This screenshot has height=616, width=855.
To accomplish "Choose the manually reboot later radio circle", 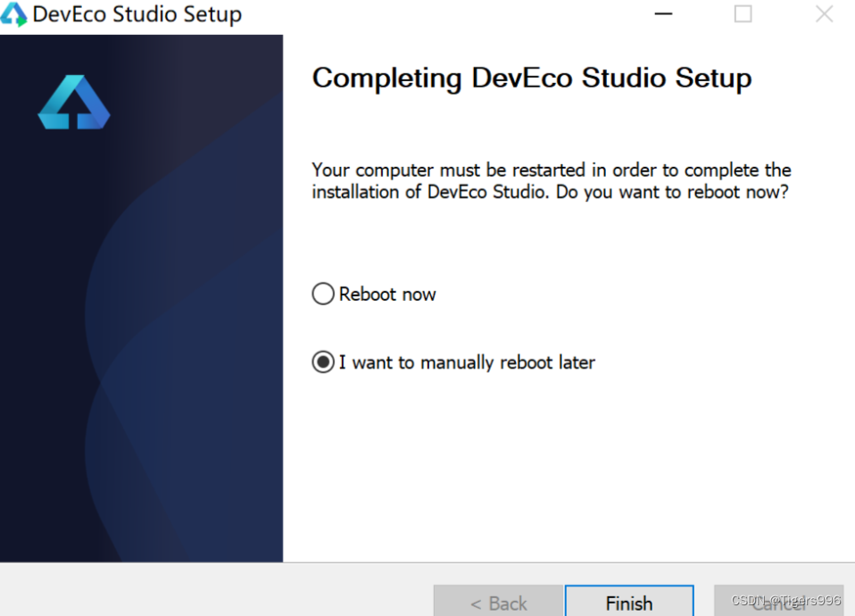I will [322, 362].
